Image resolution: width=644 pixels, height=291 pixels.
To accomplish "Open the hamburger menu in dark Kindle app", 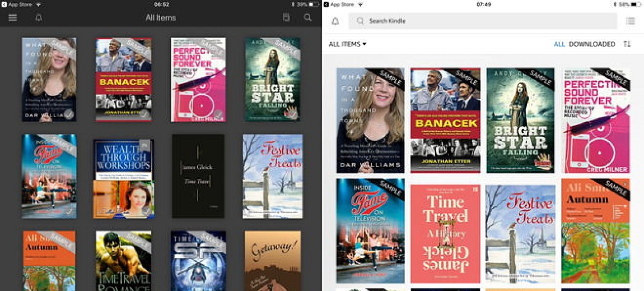I will tap(13, 18).
